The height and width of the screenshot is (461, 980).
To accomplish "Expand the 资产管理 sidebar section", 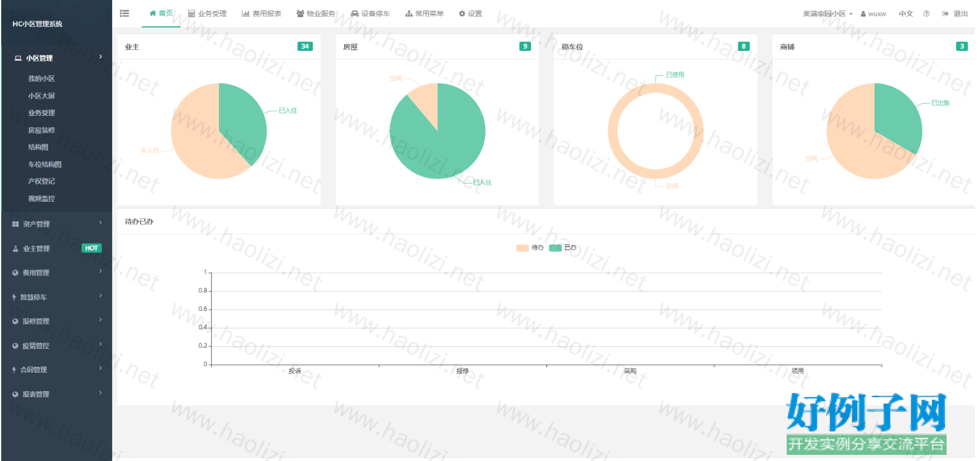I will pos(56,224).
